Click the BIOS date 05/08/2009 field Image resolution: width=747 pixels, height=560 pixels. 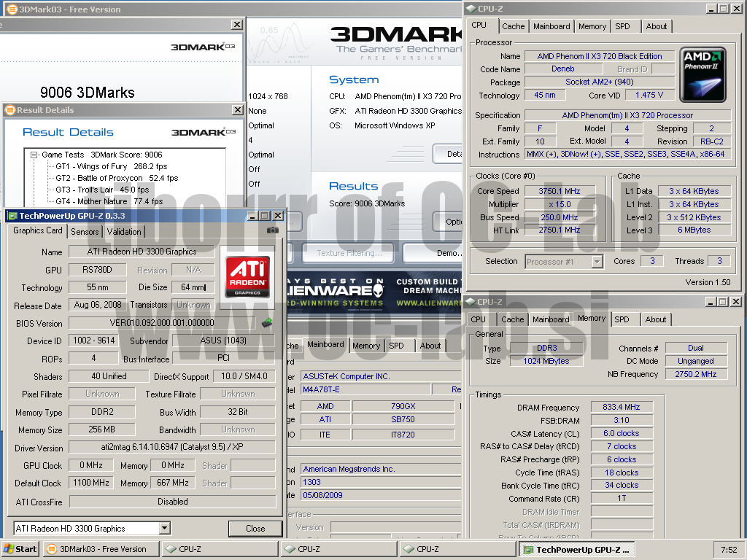coord(380,495)
